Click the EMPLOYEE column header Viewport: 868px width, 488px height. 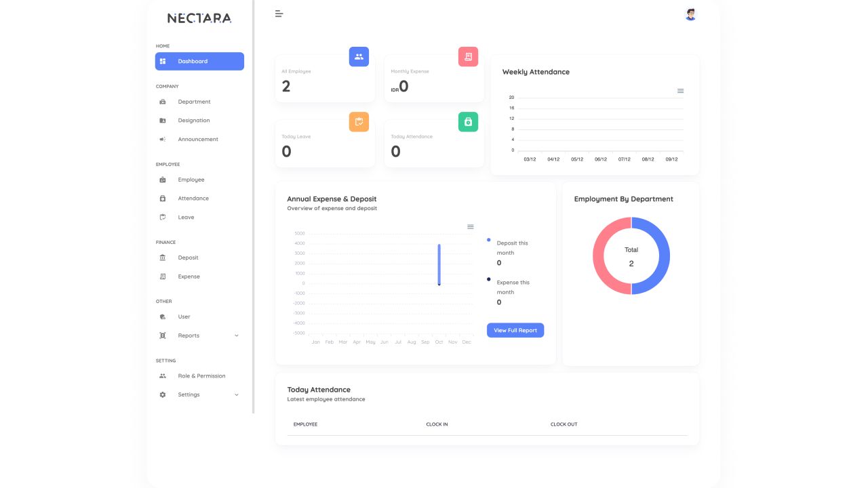(x=305, y=424)
